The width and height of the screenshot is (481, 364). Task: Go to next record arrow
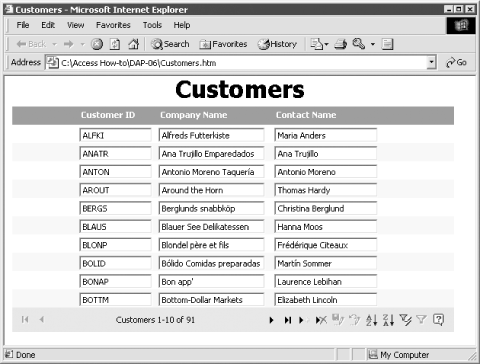coord(271,320)
